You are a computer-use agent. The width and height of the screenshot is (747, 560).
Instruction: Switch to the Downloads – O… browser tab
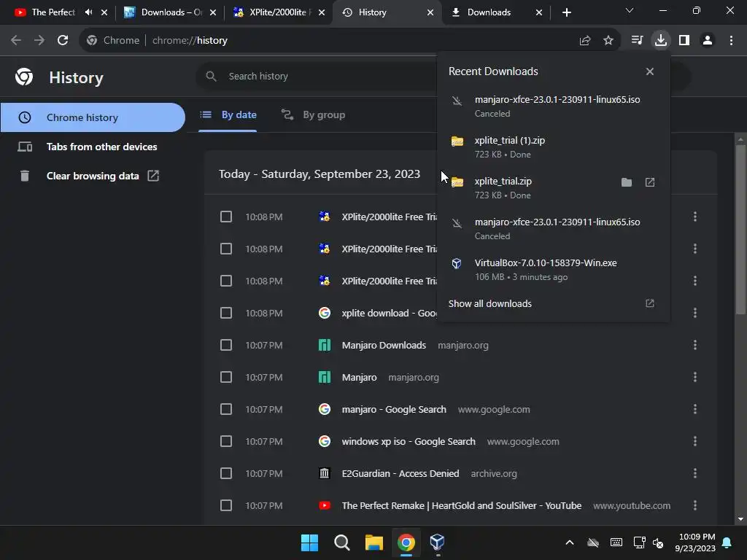click(x=169, y=12)
